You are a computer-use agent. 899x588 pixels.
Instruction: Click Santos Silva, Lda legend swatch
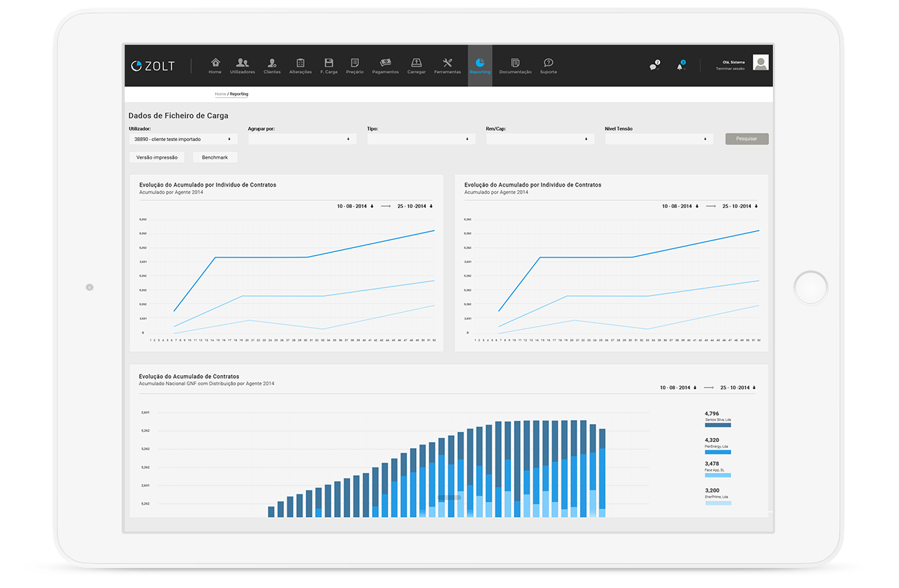pyautogui.click(x=718, y=426)
